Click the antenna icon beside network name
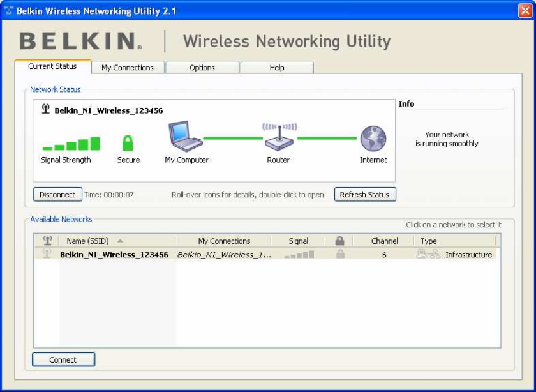 (46, 109)
